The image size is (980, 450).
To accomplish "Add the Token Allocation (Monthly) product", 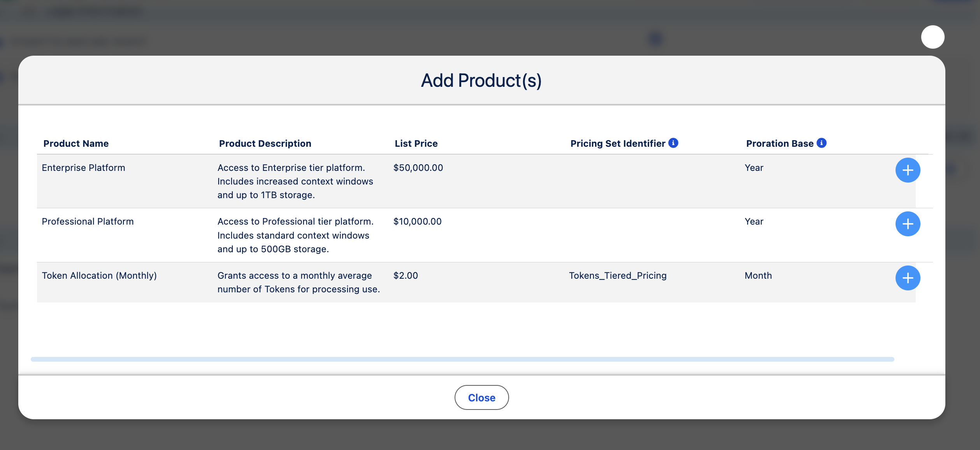I will [908, 278].
